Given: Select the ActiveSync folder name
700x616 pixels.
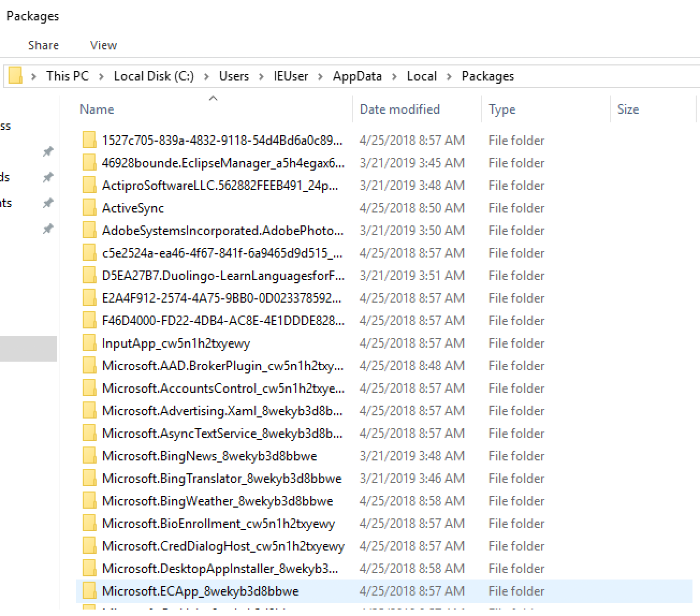Looking at the screenshot, I should pos(133,208).
